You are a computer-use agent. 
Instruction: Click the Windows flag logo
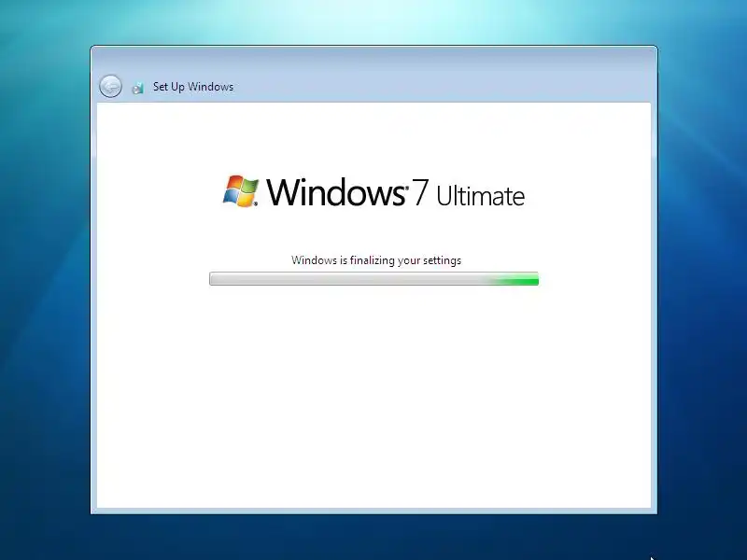coord(241,191)
